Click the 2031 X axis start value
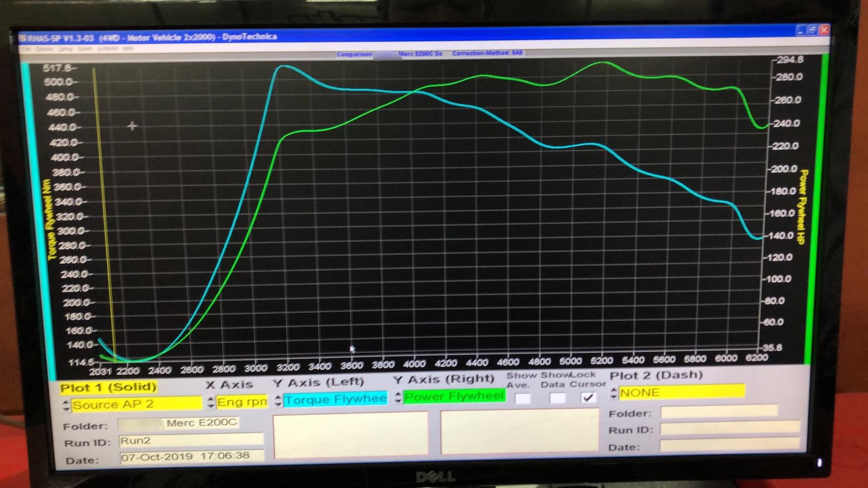 coord(100,371)
